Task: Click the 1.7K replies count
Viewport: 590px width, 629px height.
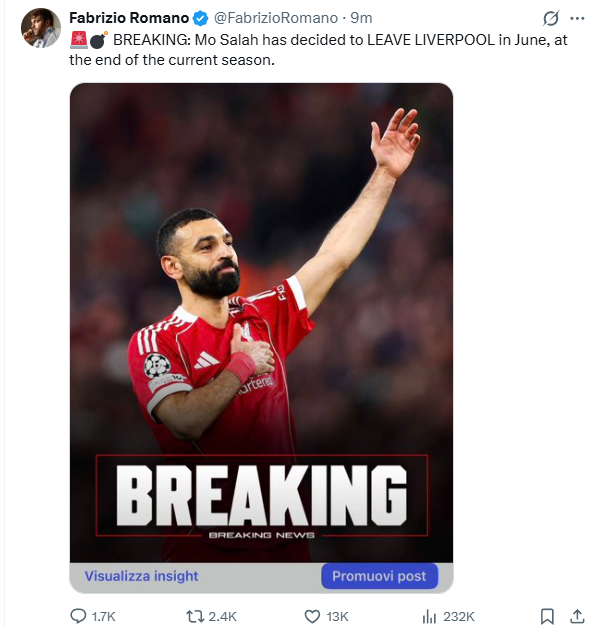Action: pos(103,616)
